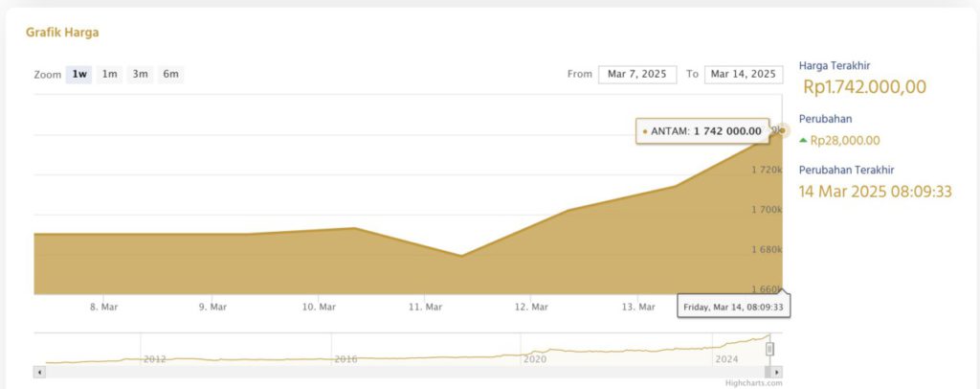Viewport: 980px width, 389px height.
Task: Click the 2020 area in navigator timeline
Action: (x=535, y=358)
